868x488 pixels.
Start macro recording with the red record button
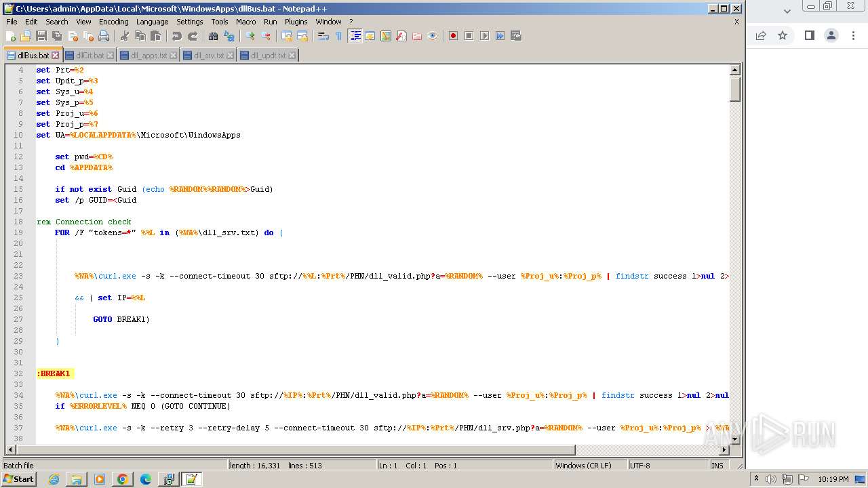click(453, 36)
